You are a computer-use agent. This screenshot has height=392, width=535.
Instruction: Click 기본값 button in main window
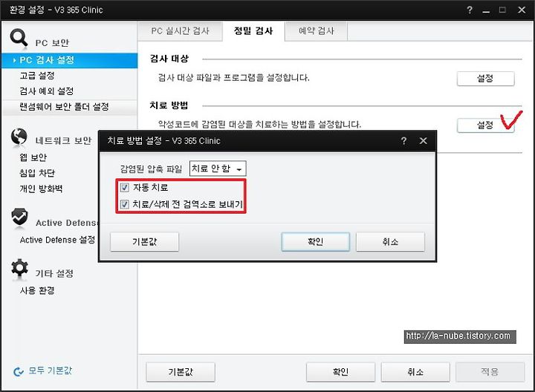coord(181,372)
